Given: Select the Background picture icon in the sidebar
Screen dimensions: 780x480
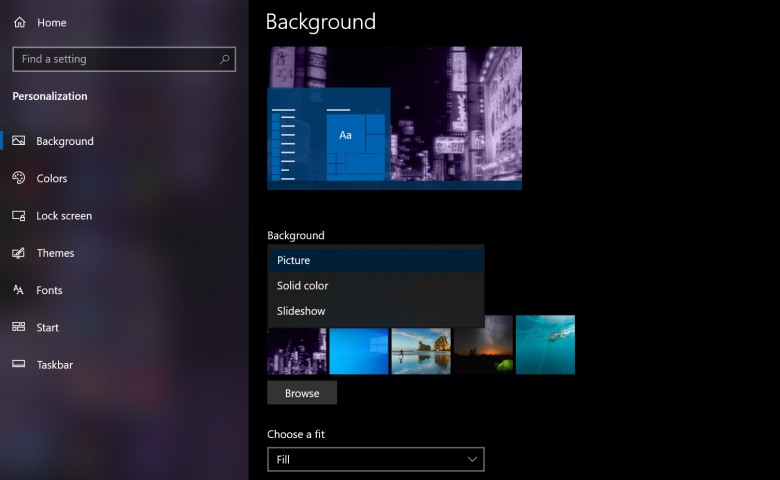Looking at the screenshot, I should pos(19,141).
